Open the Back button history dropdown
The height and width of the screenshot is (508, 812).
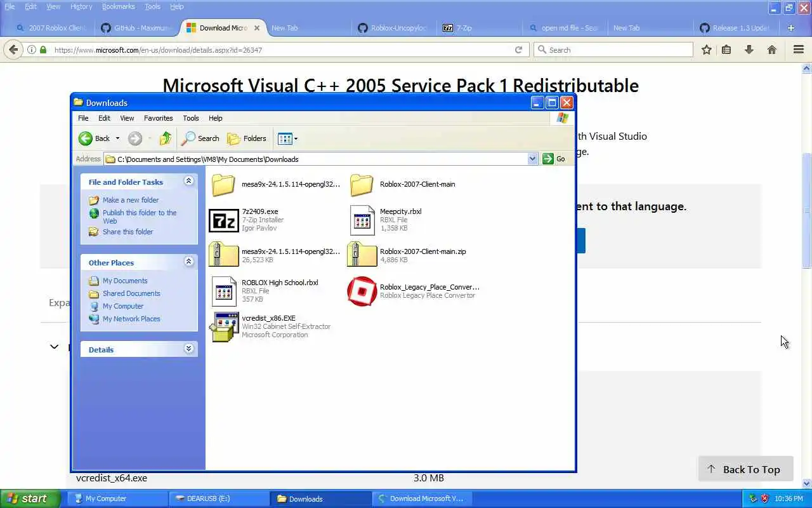pos(117,138)
